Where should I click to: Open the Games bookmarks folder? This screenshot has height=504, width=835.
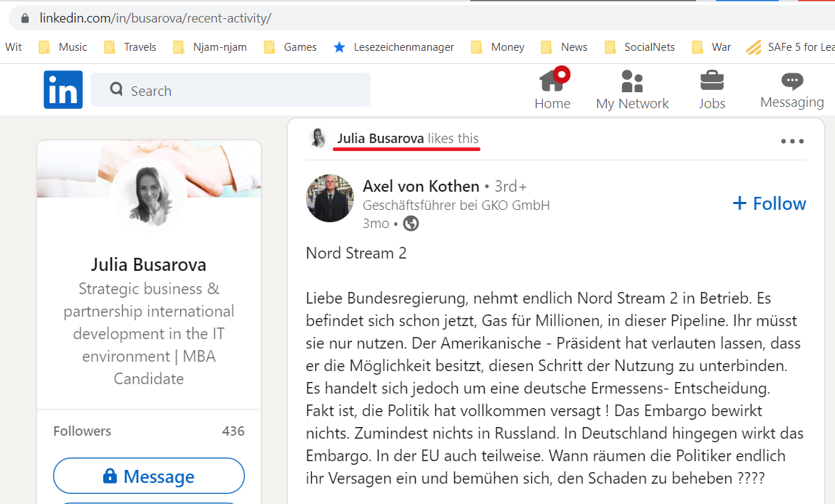pyautogui.click(x=290, y=46)
